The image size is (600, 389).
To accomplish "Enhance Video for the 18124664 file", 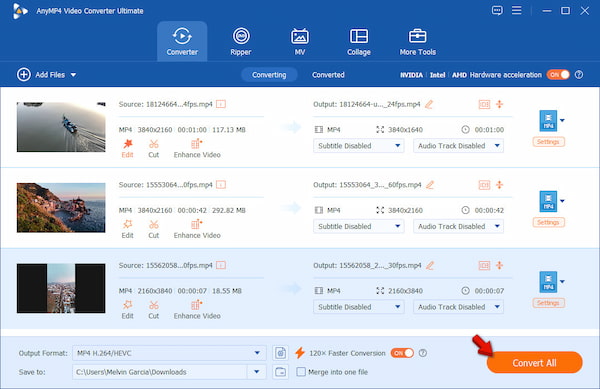I will (197, 148).
